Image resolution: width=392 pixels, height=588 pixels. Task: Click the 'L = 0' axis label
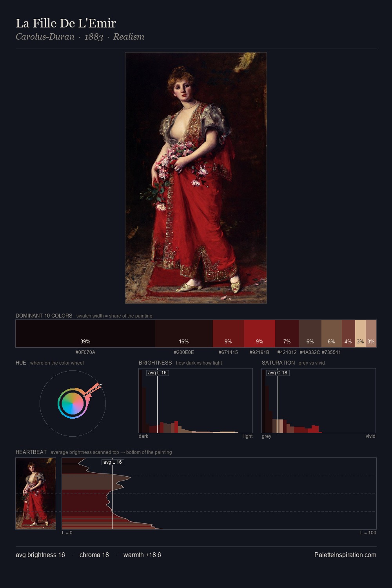pos(67,533)
